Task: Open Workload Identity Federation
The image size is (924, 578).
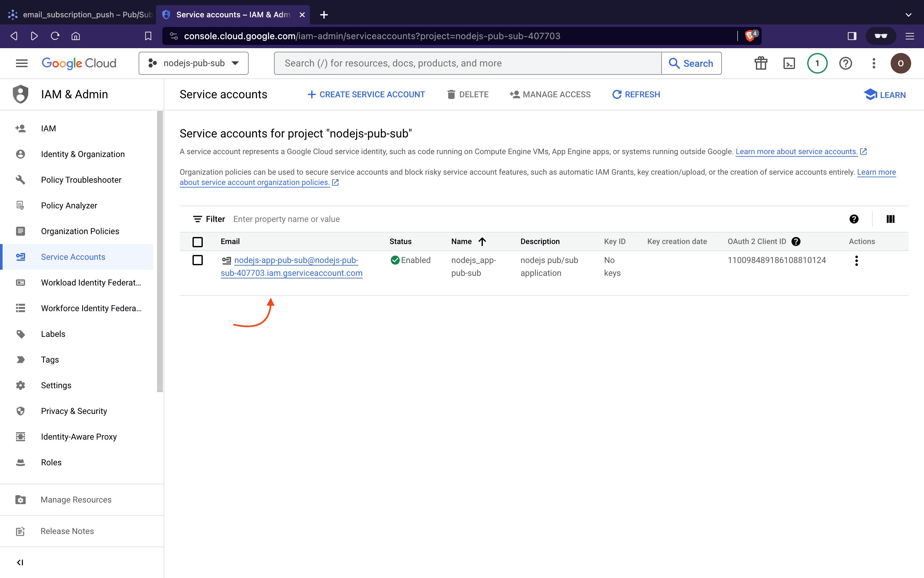Action: click(x=77, y=283)
